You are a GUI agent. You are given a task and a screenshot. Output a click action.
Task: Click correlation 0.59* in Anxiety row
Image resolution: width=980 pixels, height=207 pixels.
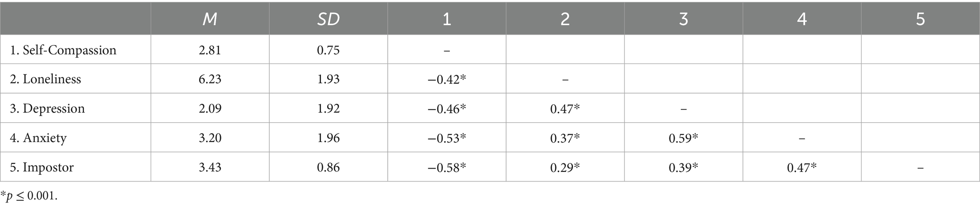coord(683,138)
